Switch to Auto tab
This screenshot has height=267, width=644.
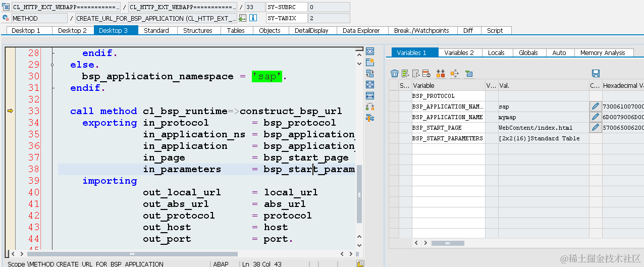click(559, 52)
